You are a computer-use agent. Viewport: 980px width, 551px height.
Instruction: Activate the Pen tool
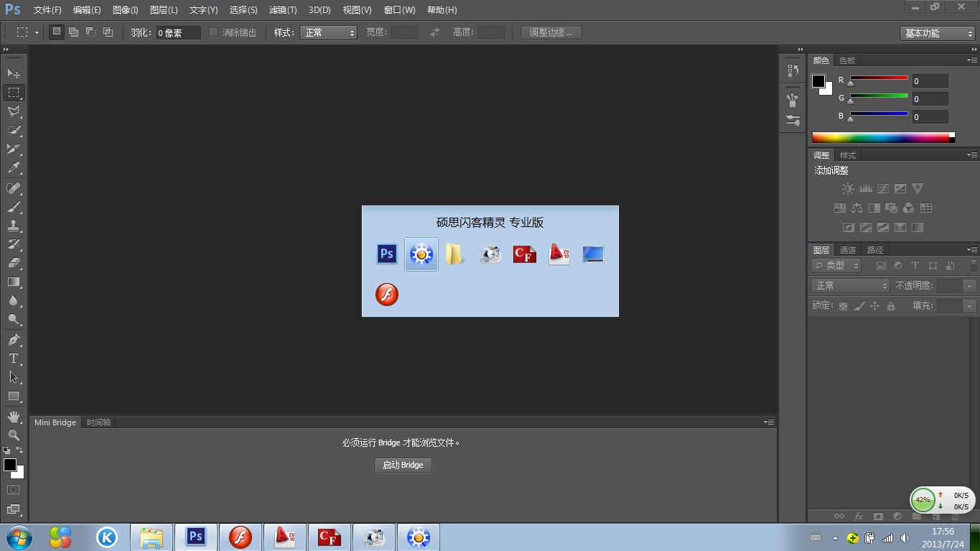14,340
